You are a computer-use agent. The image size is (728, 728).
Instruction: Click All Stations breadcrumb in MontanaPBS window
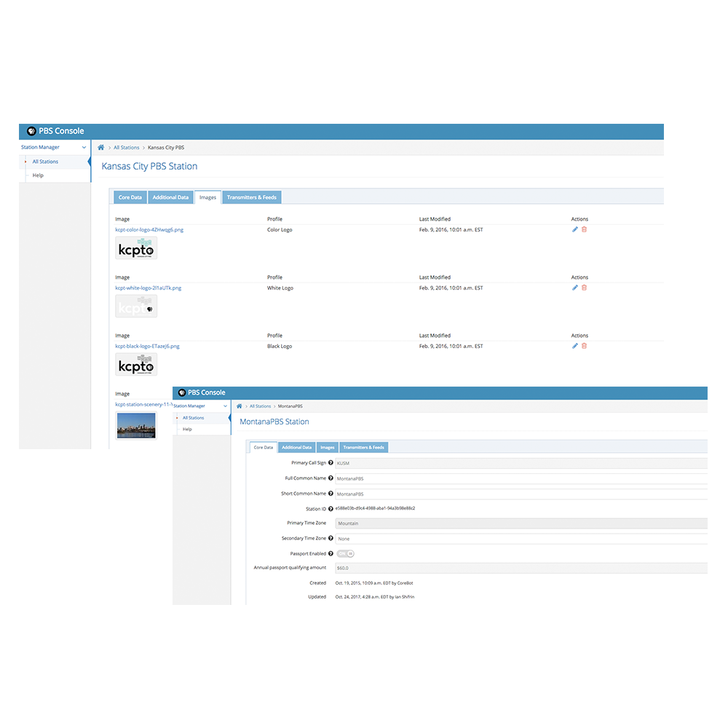coord(260,406)
